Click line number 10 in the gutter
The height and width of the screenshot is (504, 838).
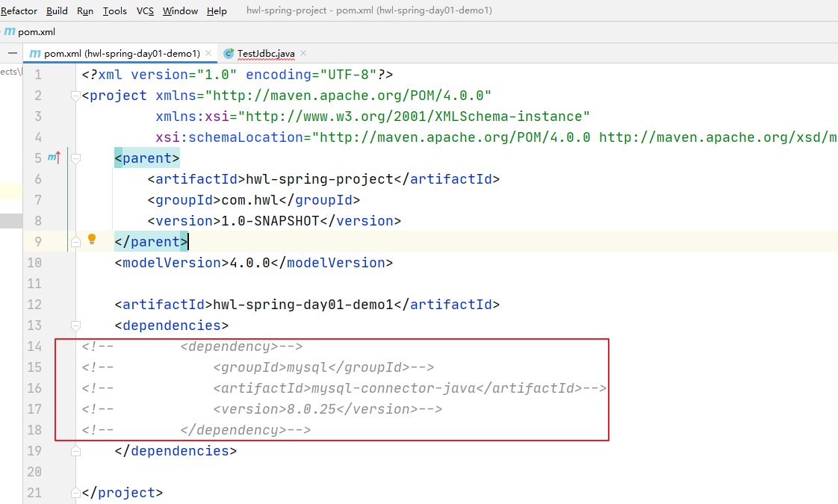(x=34, y=263)
